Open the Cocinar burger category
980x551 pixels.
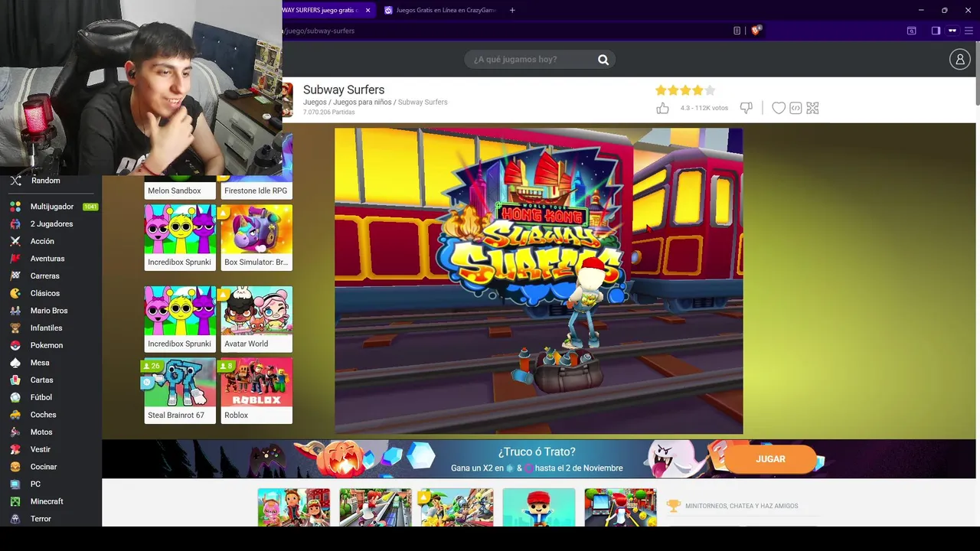(44, 467)
